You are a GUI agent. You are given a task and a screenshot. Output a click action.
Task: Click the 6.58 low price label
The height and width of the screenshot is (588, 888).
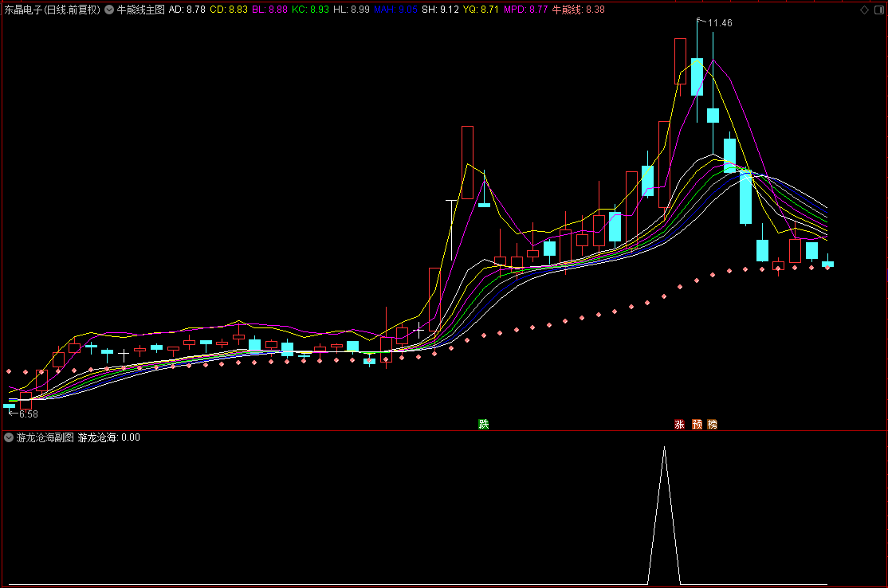29,414
